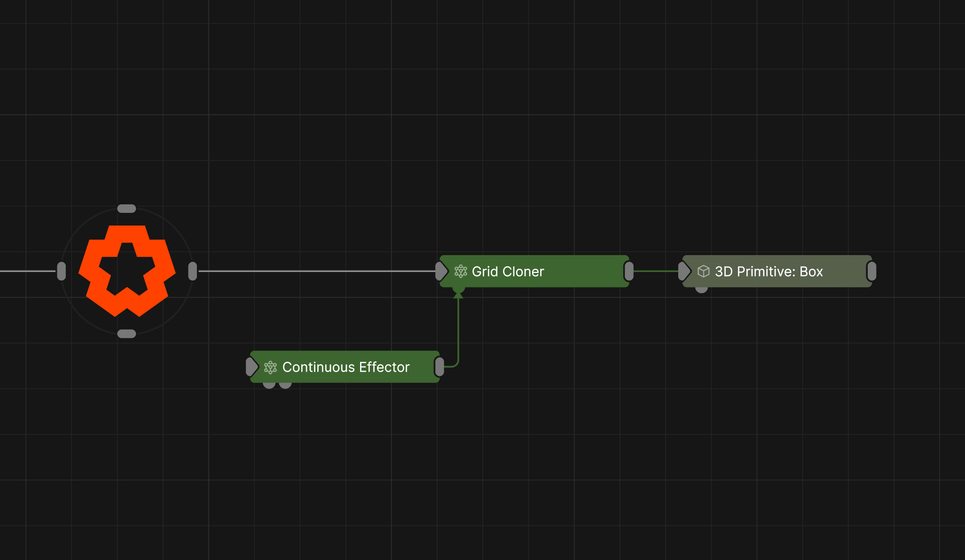Select the wire between Grid Cloner and Box
Viewport: 965px width, 560px height.
point(656,271)
